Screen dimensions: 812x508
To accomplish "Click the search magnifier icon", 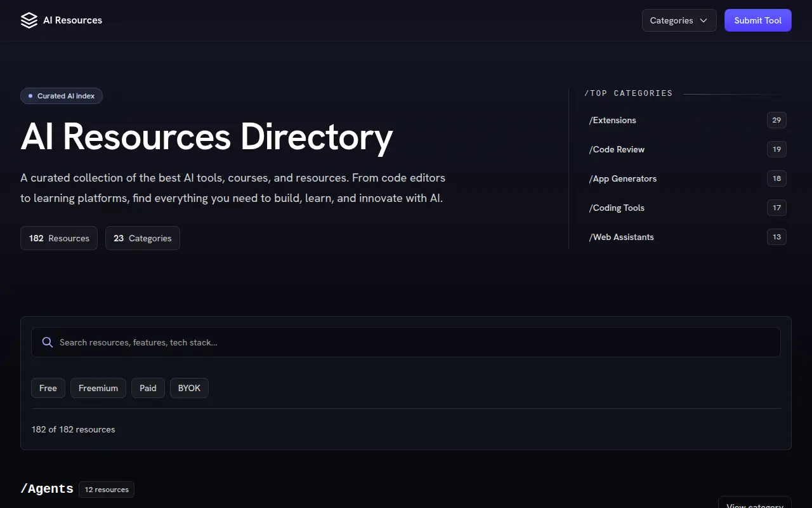I will coord(47,342).
